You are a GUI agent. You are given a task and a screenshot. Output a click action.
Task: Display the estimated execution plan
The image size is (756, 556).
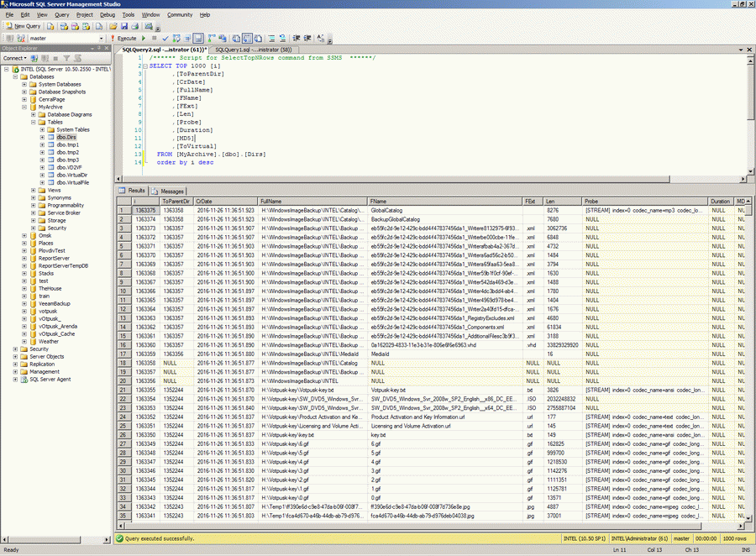(176, 38)
